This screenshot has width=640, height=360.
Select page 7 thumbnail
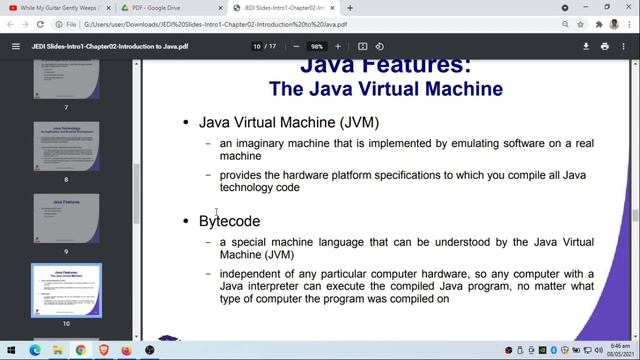point(66,80)
